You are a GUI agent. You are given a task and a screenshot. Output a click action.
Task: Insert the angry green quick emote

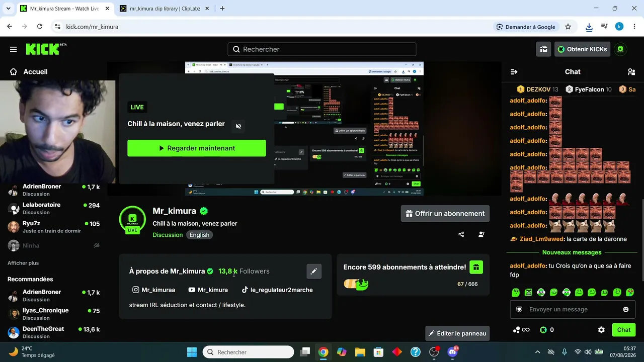click(528, 292)
